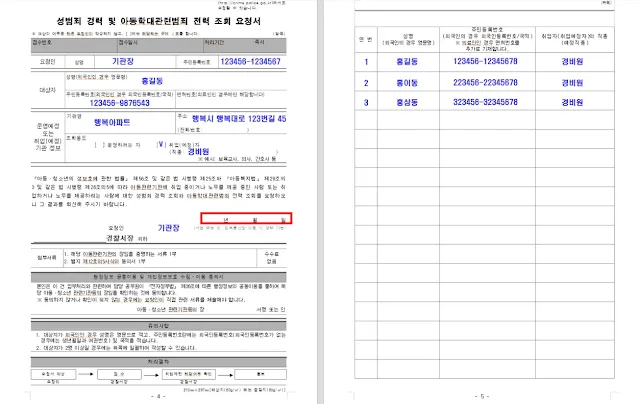Click the 요청인 row label
Screen dimensions: 639x404
47,62
